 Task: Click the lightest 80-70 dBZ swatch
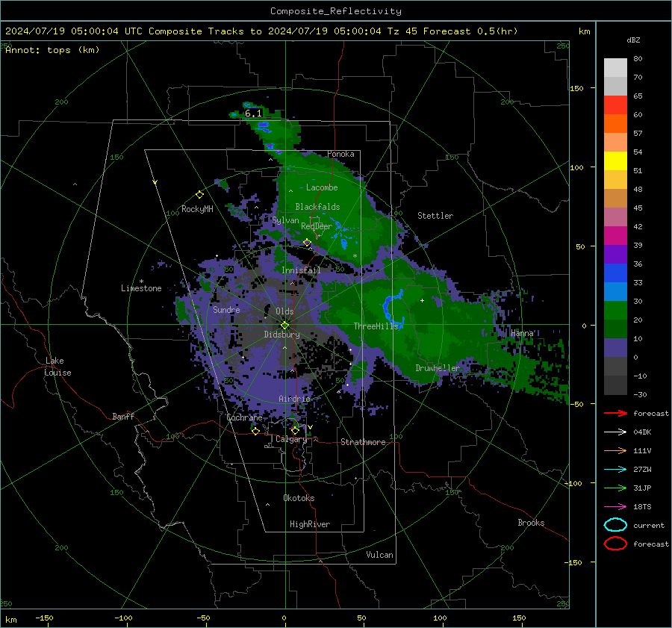[615, 68]
